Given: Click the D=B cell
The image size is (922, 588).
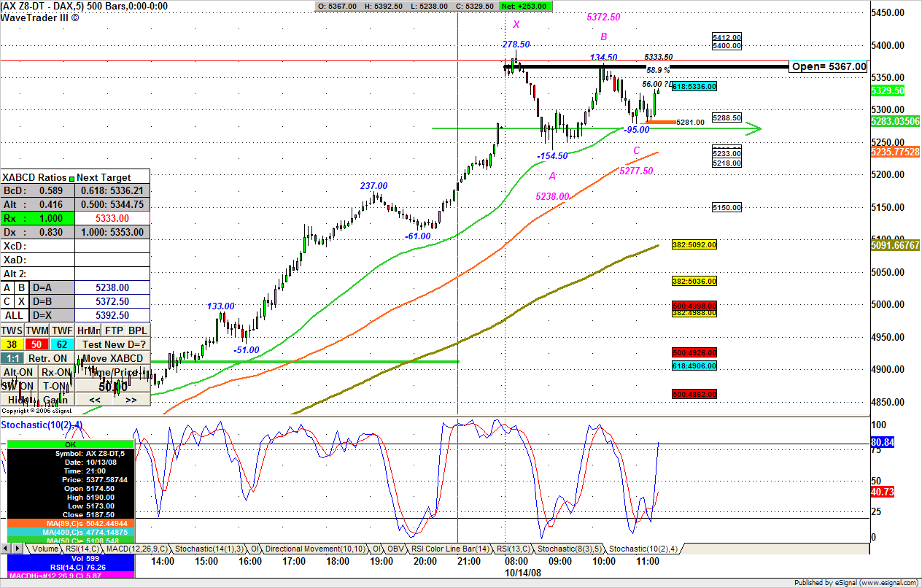Looking at the screenshot, I should coord(53,301).
